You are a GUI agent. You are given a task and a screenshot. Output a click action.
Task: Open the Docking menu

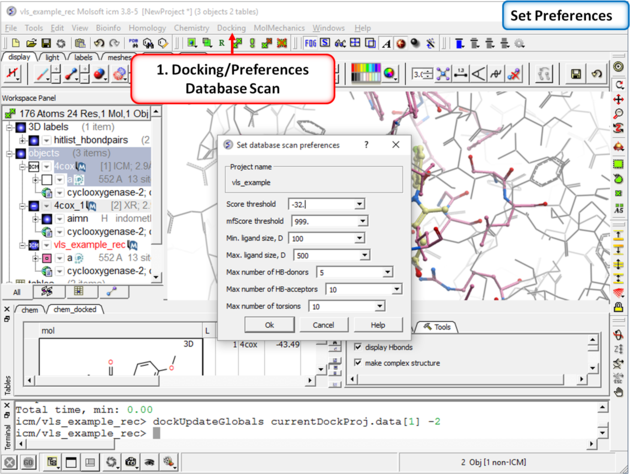click(x=231, y=28)
